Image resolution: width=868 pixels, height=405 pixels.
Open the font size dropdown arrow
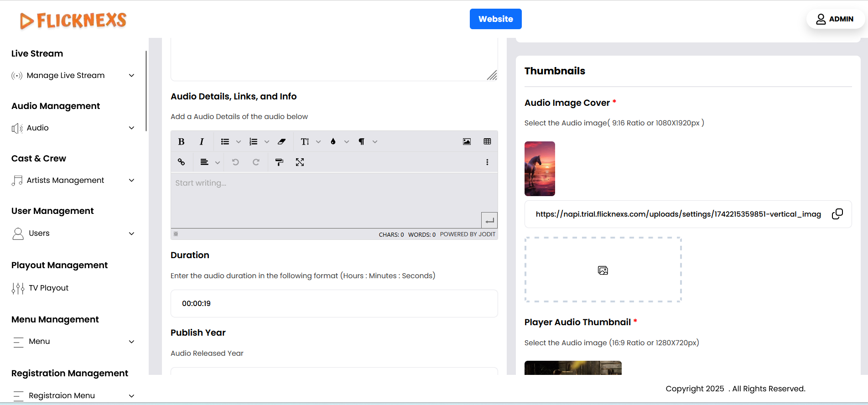pos(318,142)
